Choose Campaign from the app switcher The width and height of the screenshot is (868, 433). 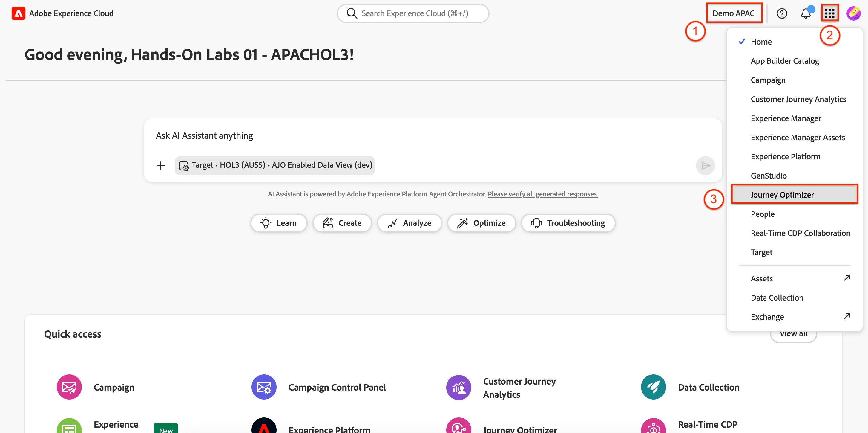click(x=795, y=80)
